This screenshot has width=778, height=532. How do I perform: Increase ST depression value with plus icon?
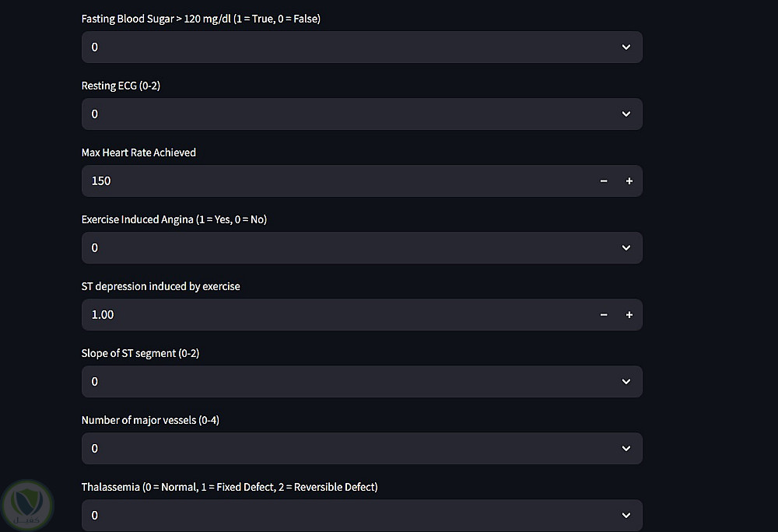pos(629,315)
